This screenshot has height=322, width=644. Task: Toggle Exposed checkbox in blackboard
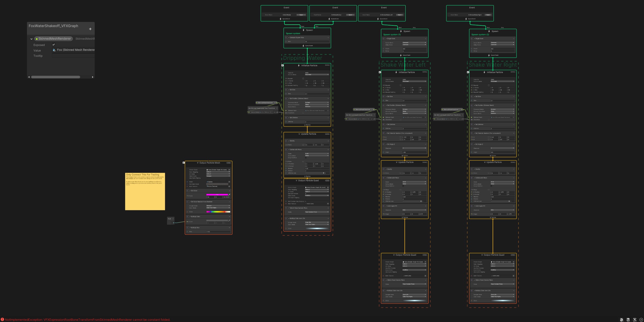(54, 45)
